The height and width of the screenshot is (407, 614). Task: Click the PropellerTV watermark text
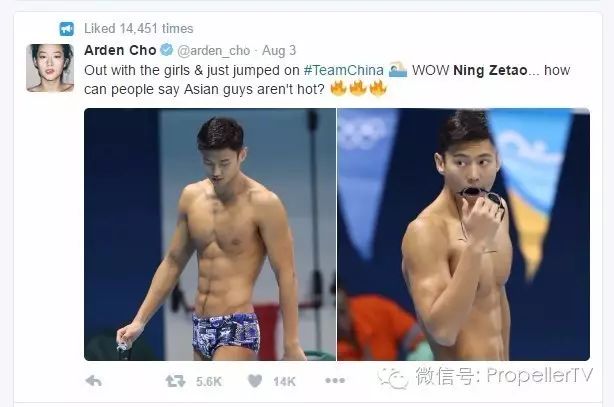[x=540, y=376]
